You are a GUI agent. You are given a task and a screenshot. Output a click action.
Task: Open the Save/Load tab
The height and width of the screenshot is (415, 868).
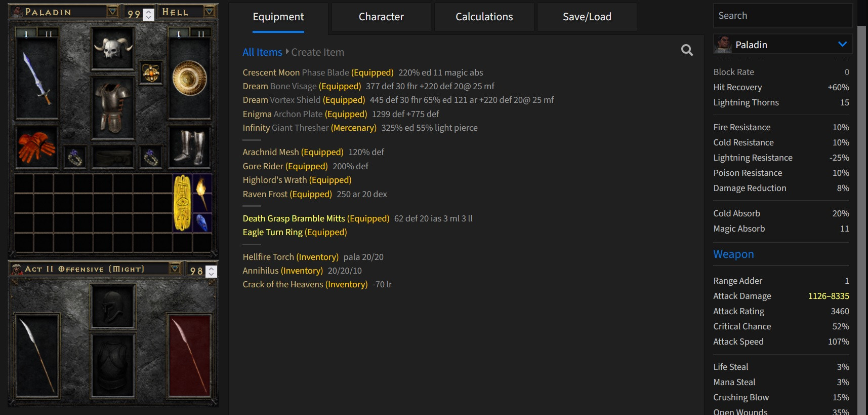(587, 17)
